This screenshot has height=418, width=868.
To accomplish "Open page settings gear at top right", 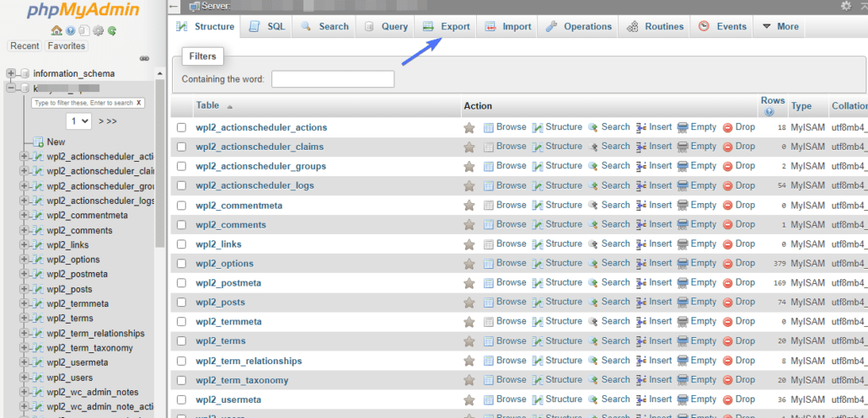I will coord(846,6).
